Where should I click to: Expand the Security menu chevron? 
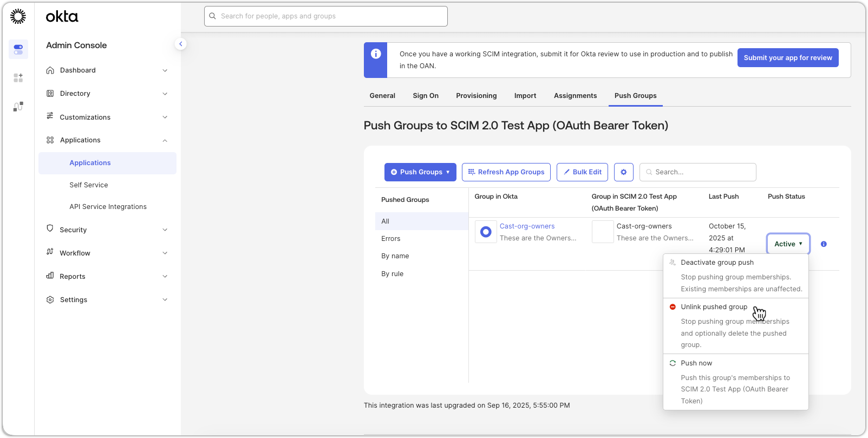pyautogui.click(x=165, y=230)
